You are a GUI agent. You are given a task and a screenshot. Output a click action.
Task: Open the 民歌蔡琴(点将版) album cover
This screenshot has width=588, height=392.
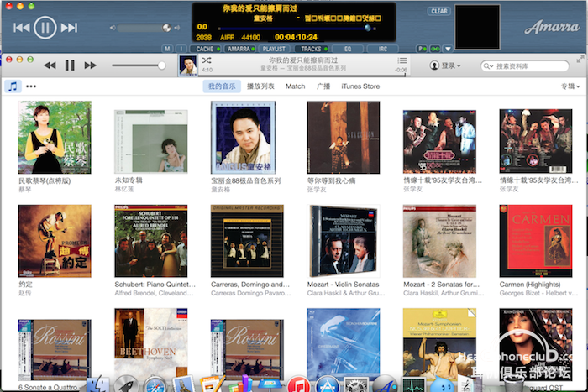pyautogui.click(x=55, y=137)
